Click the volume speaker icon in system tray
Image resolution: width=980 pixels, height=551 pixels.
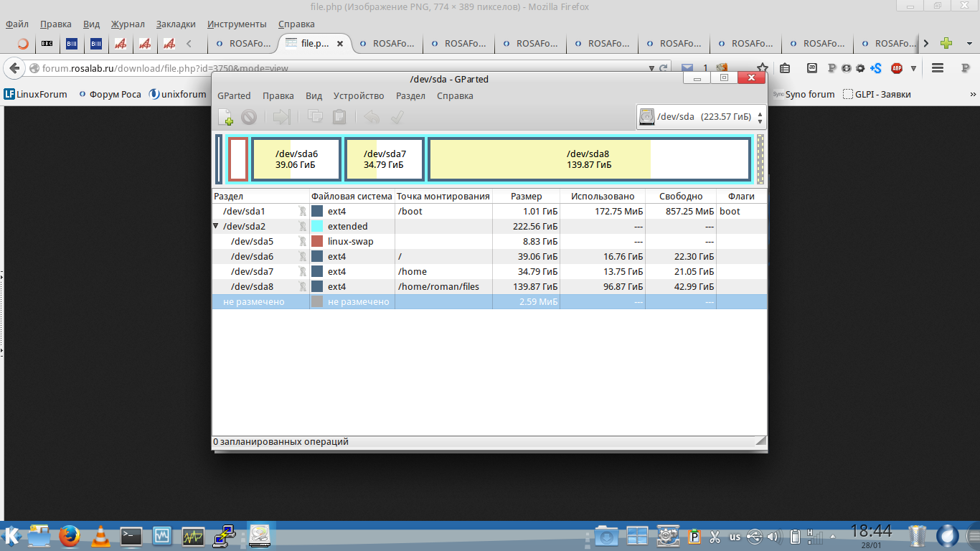(x=773, y=536)
